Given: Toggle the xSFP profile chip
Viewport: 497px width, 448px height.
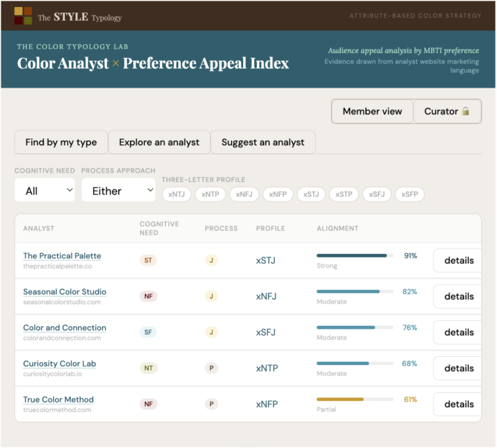Looking at the screenshot, I should [x=410, y=194].
